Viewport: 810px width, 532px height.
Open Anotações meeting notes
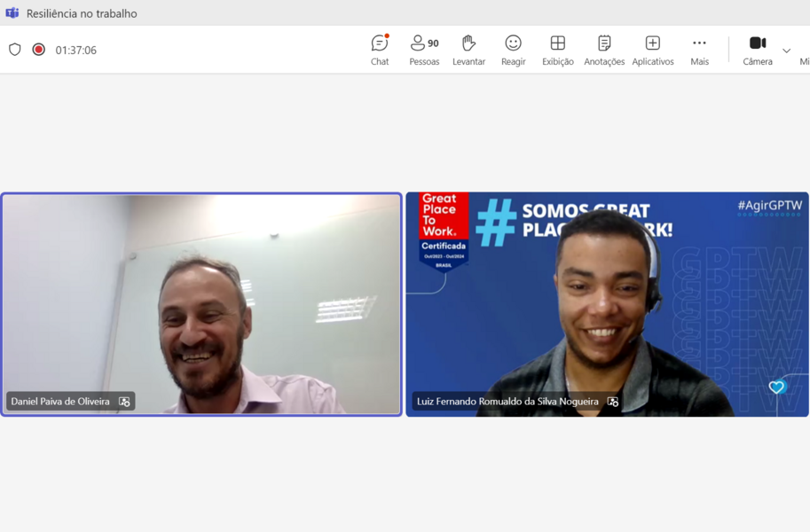(604, 50)
